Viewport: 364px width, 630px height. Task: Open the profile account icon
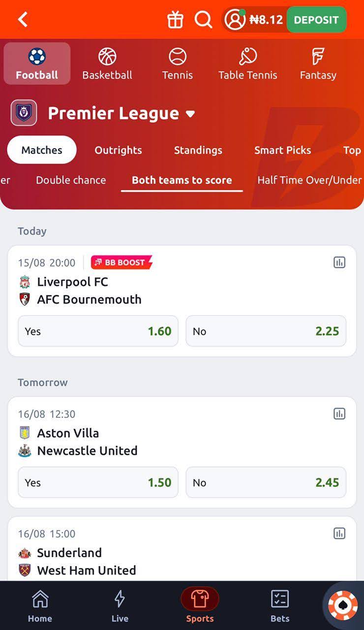click(x=236, y=20)
